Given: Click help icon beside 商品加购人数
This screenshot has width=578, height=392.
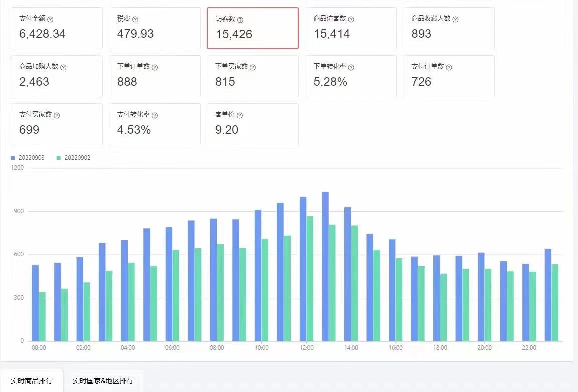Looking at the screenshot, I should click(63, 67).
